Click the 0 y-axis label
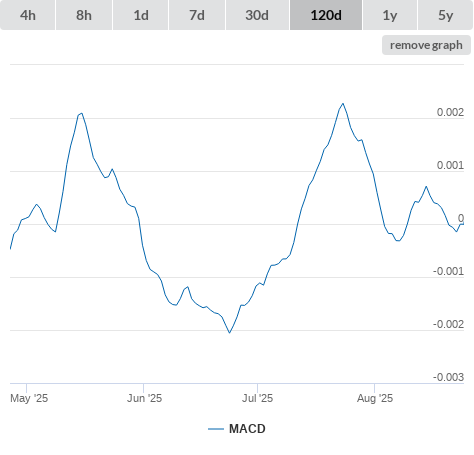 tap(461, 218)
